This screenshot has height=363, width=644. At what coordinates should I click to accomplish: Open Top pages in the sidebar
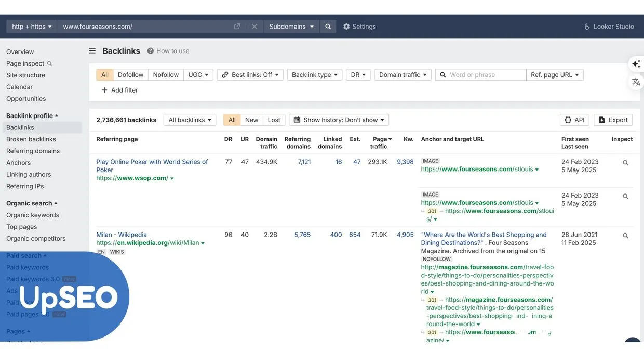(x=22, y=227)
